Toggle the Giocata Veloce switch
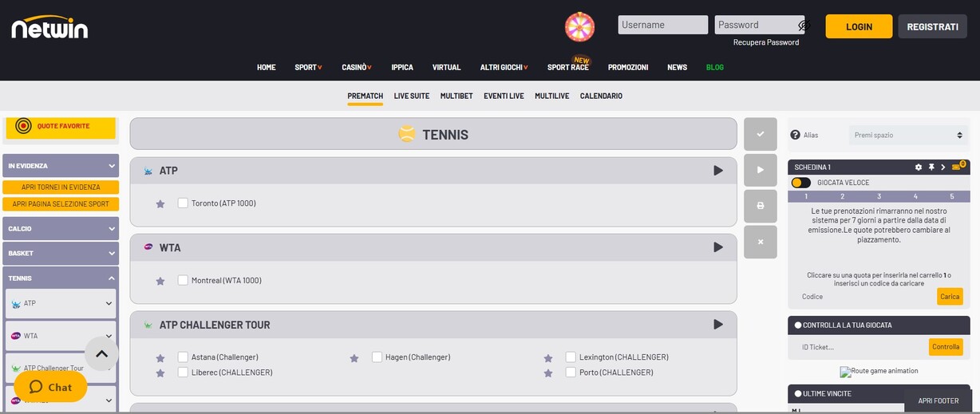Image resolution: width=980 pixels, height=414 pixels. tap(800, 183)
